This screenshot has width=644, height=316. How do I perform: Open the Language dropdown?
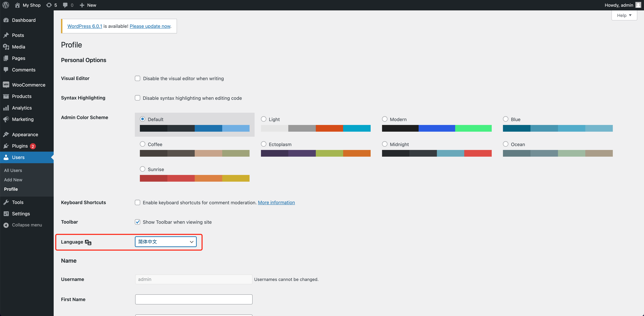(166, 242)
